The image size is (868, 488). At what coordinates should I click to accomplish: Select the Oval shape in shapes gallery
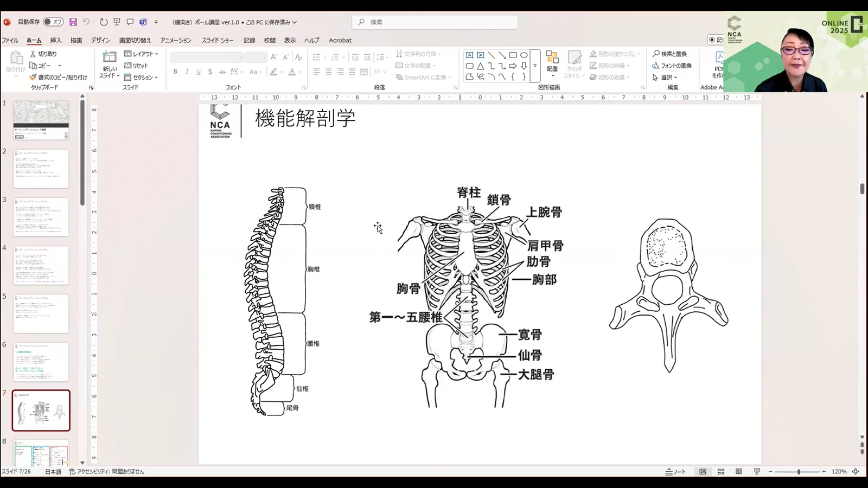point(524,55)
